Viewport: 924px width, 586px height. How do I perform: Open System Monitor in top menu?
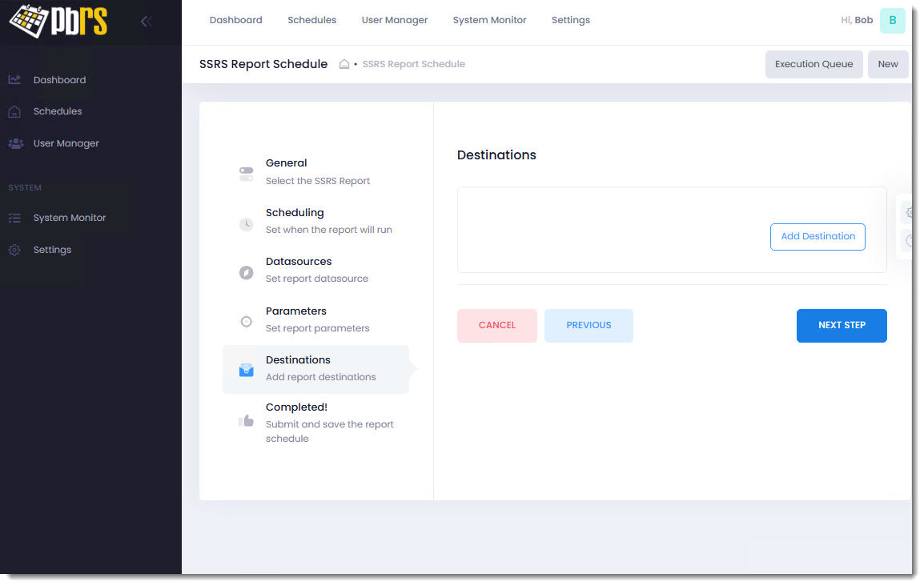coord(489,20)
